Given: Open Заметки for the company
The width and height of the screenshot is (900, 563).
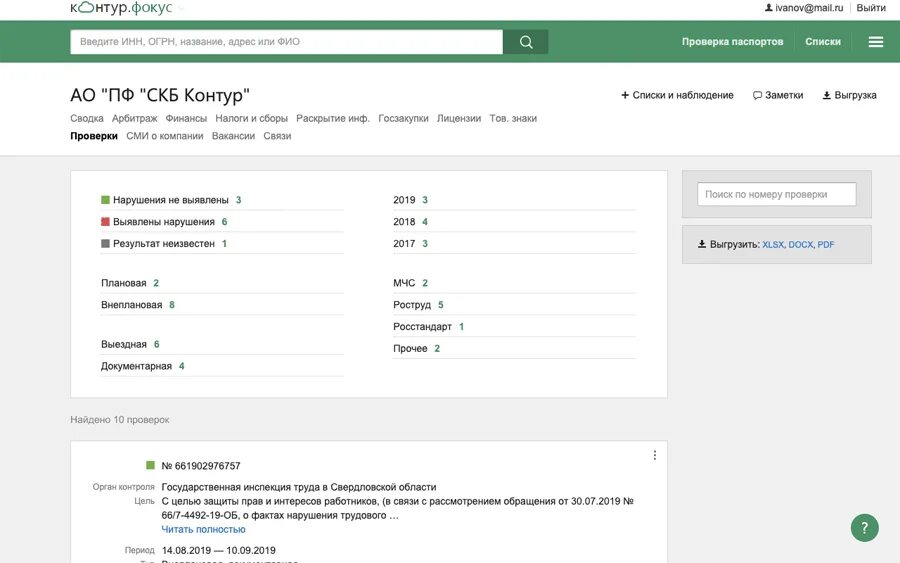Looking at the screenshot, I should 778,95.
